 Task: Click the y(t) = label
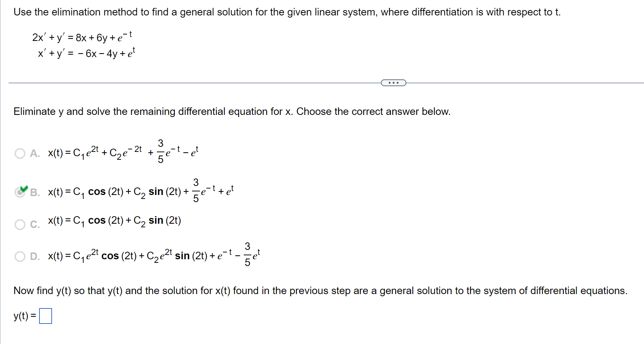[23, 316]
